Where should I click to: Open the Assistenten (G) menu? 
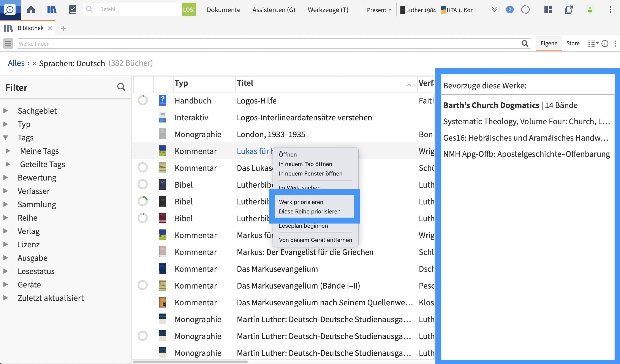pos(274,10)
